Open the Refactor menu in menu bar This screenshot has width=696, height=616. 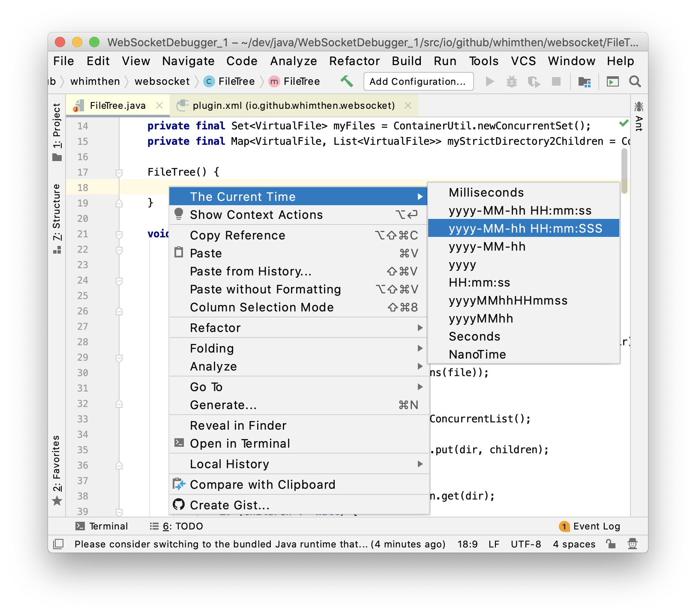(354, 61)
